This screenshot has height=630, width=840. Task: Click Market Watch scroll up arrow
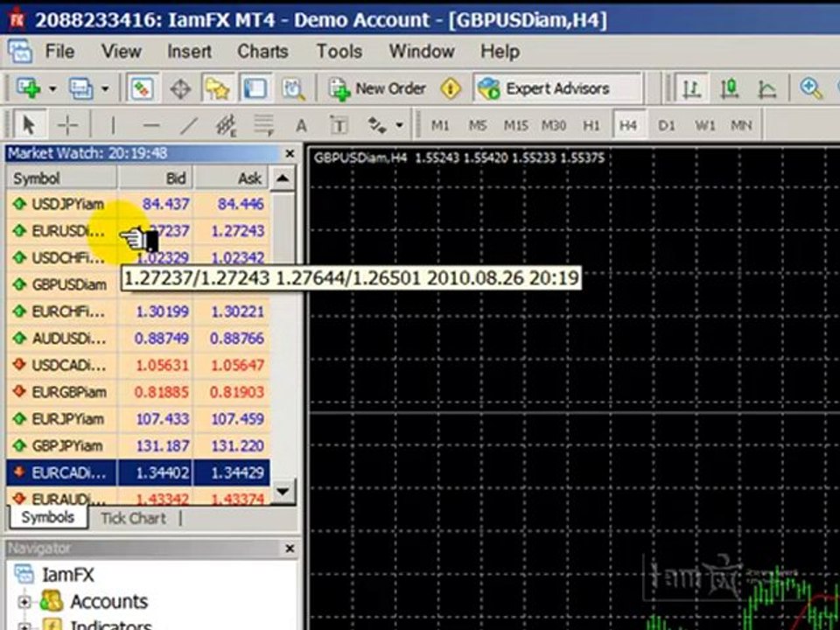(x=283, y=178)
